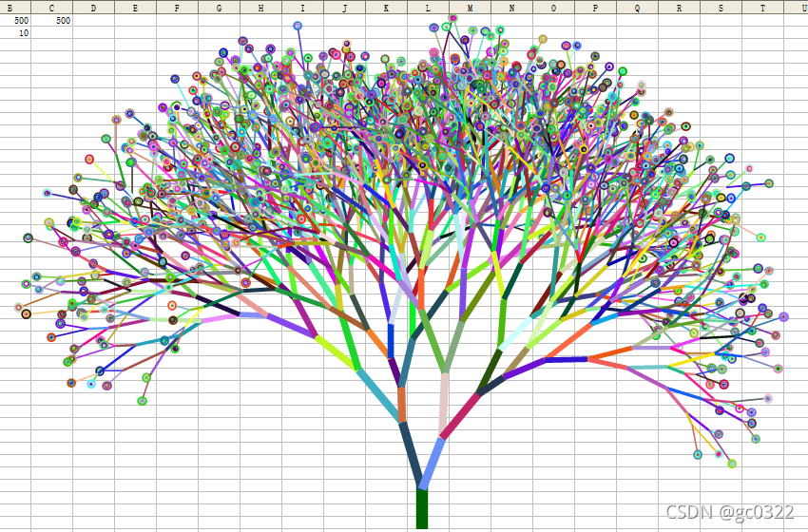Select column P header
Viewport: 808px width, 532px height.
[596, 8]
